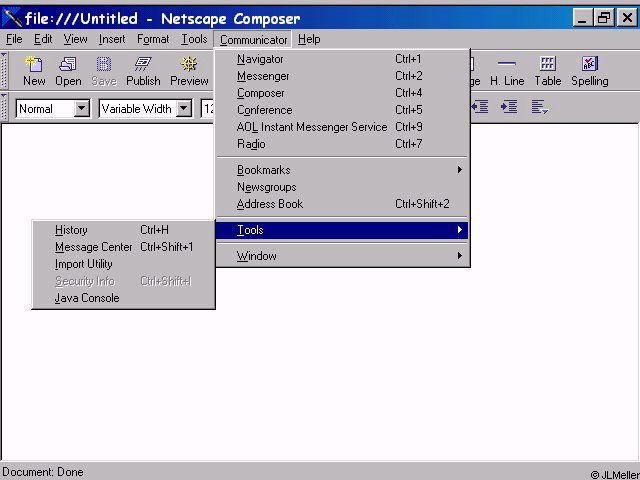640x480 pixels.
Task: Open the View menu
Action: point(75,39)
